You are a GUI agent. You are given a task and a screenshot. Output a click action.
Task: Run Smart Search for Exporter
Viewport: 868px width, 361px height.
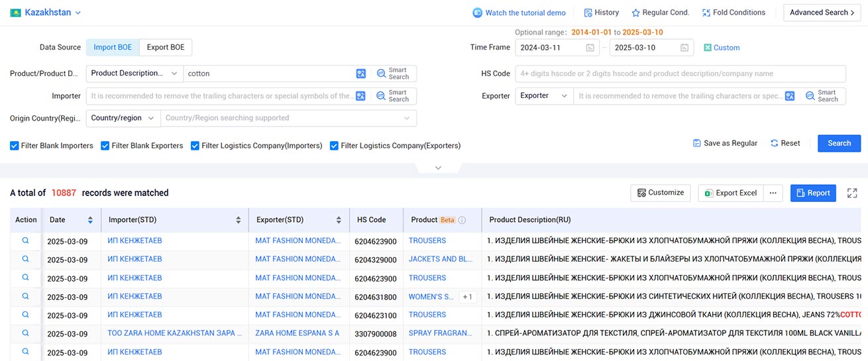[822, 96]
